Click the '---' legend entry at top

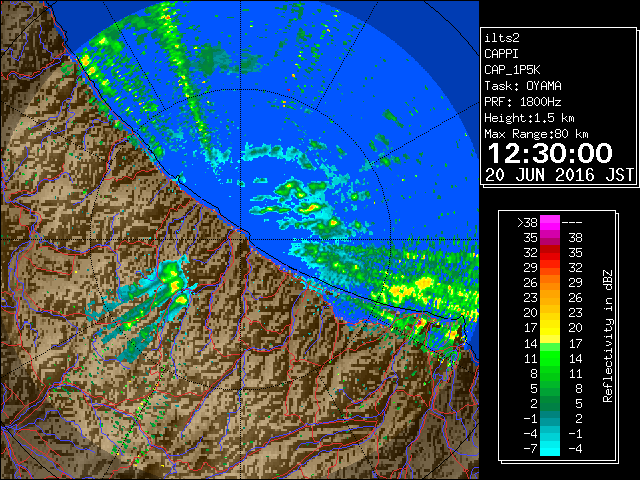coord(572,223)
